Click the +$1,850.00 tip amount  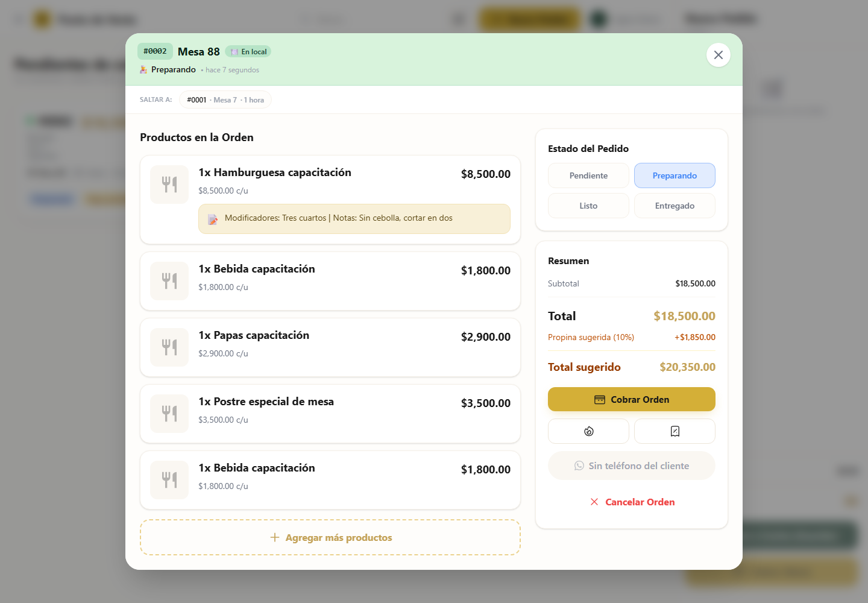[x=695, y=337]
